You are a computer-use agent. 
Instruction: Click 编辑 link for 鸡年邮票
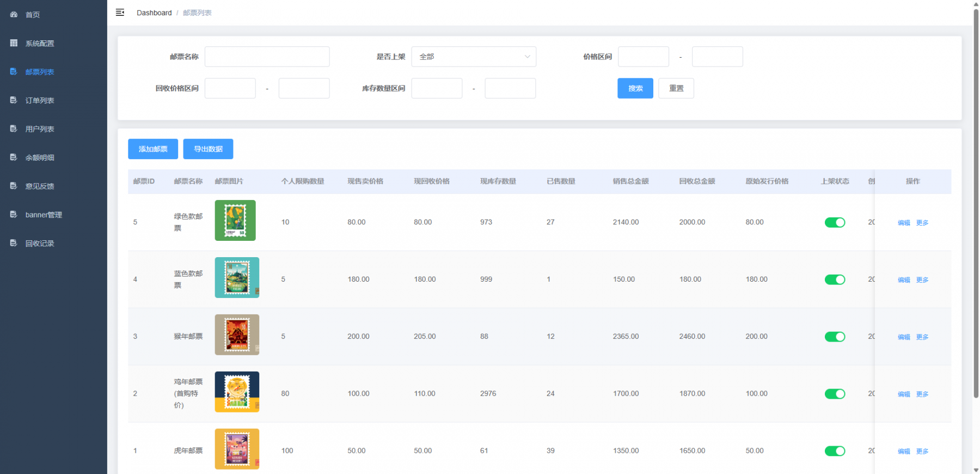pos(904,394)
